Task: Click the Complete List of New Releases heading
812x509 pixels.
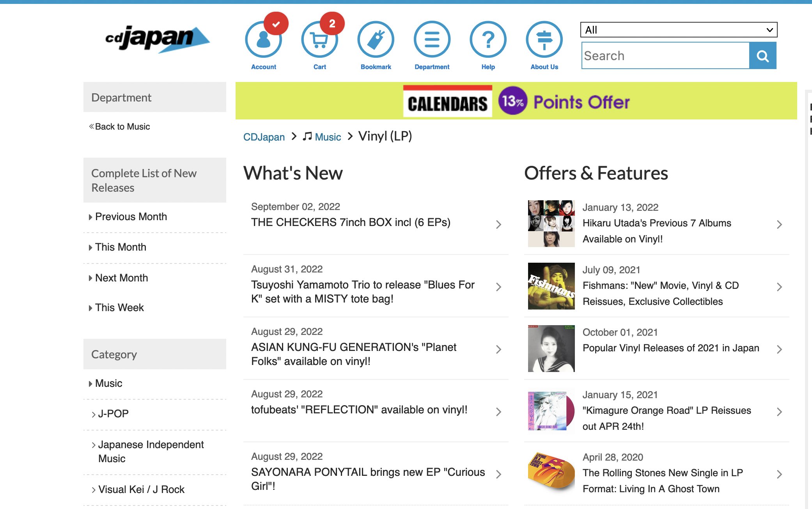Action: click(x=155, y=180)
